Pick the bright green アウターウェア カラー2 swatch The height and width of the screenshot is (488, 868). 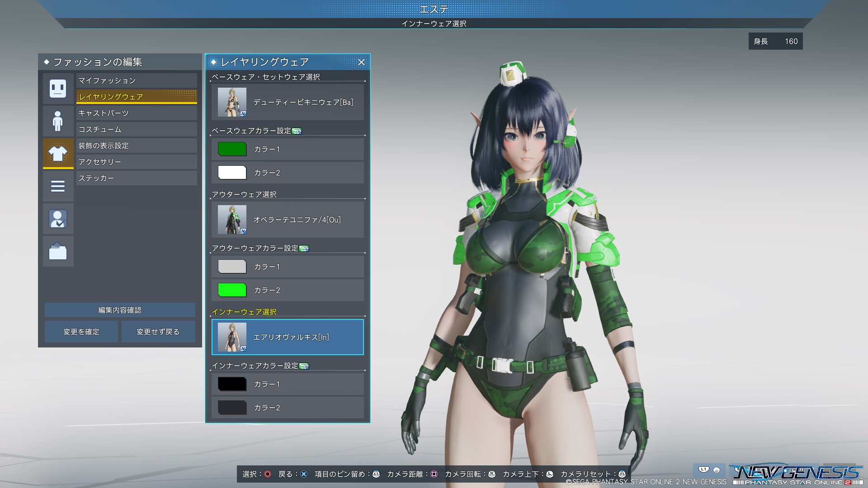coord(232,290)
